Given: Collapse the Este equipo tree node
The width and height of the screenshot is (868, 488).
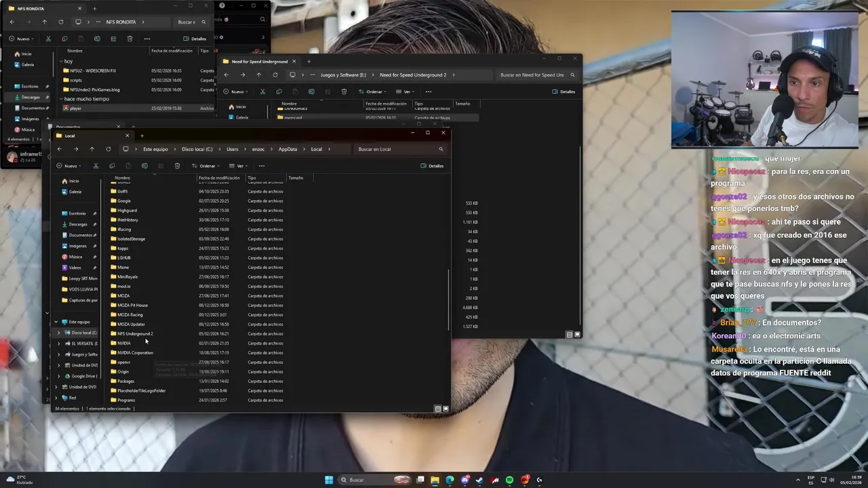Looking at the screenshot, I should click(56, 322).
